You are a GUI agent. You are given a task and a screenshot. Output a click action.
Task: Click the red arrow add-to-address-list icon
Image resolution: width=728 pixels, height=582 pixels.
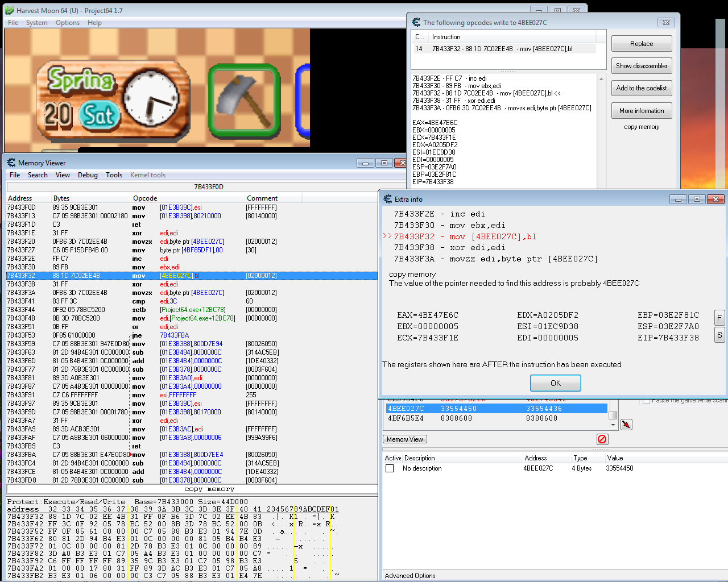click(626, 425)
